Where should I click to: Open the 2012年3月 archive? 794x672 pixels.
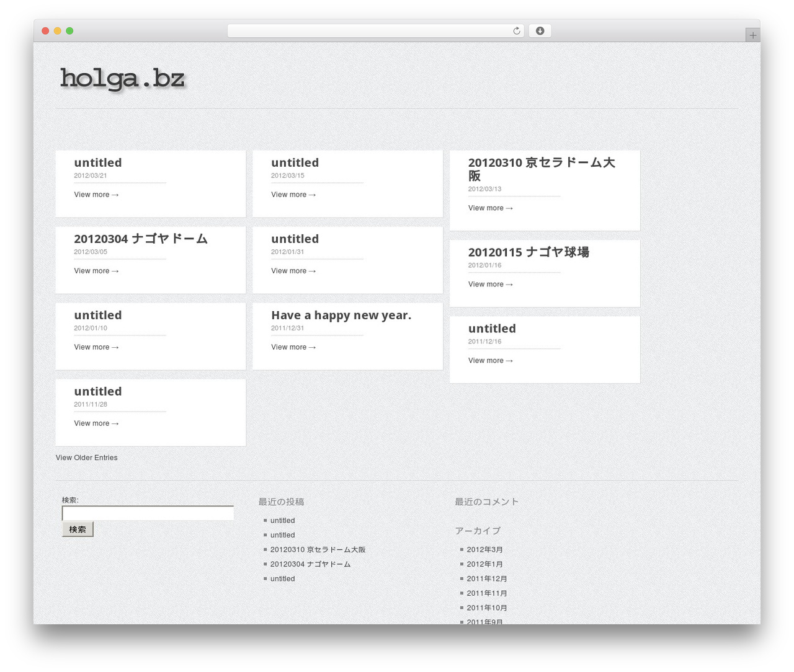[484, 550]
